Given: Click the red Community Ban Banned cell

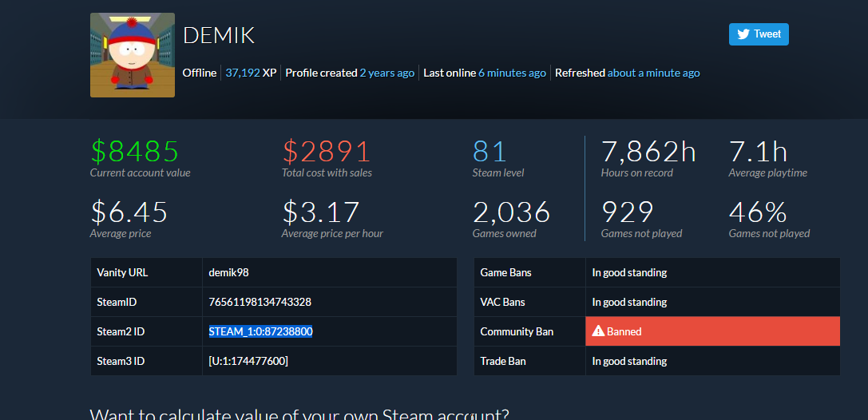Looking at the screenshot, I should [712, 331].
